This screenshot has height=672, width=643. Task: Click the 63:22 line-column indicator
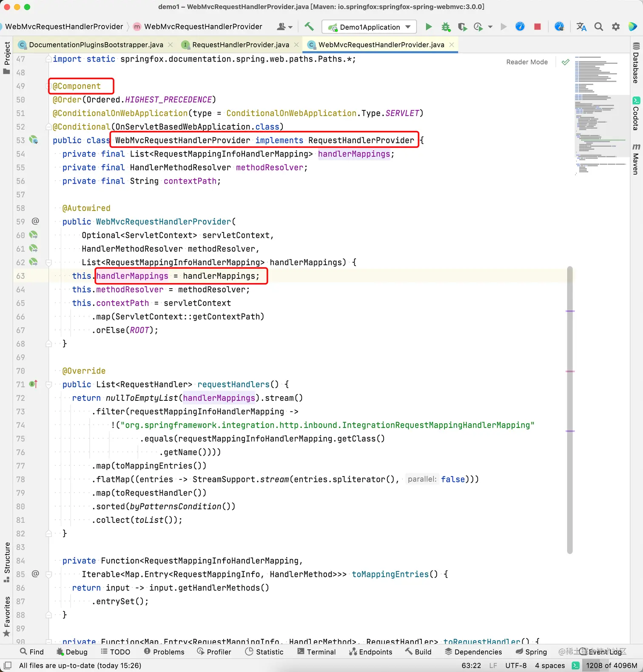tap(471, 666)
